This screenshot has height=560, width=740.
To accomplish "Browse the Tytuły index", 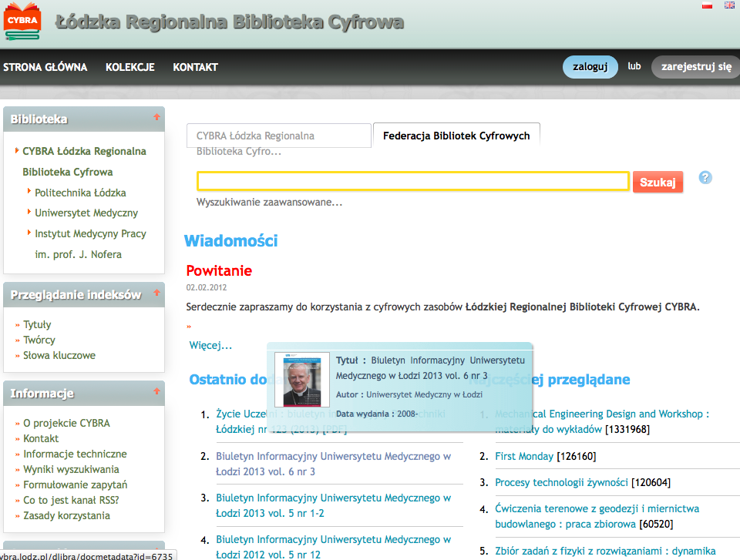I will pyautogui.click(x=37, y=324).
